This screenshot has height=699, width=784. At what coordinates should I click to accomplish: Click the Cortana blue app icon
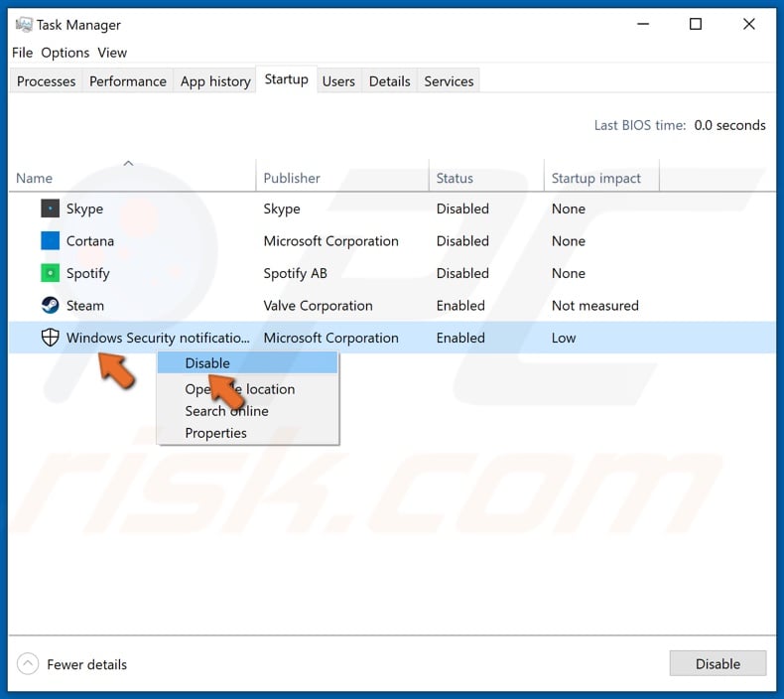(50, 240)
